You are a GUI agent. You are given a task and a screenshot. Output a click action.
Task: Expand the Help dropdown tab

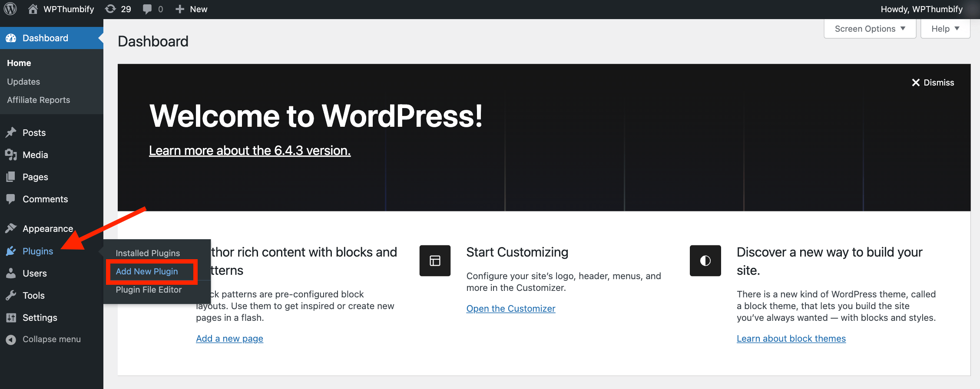tap(945, 29)
